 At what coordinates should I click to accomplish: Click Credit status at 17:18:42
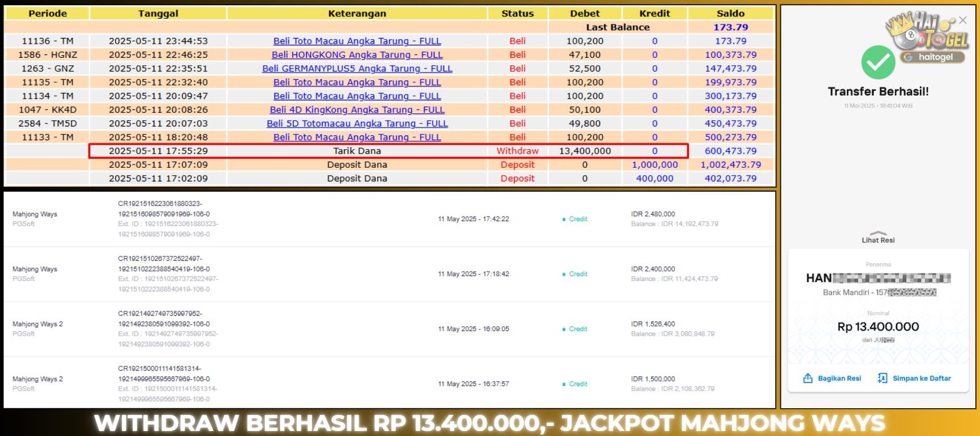(575, 274)
